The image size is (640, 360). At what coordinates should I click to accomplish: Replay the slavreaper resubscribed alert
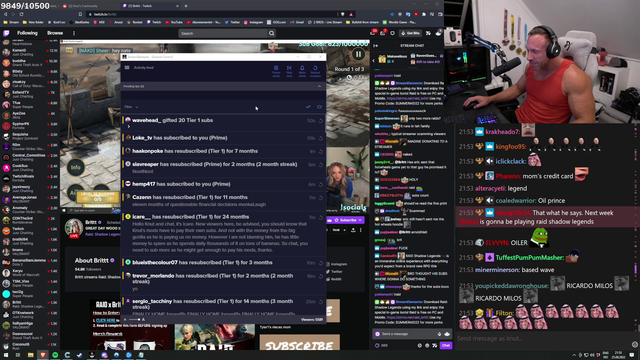point(321,165)
